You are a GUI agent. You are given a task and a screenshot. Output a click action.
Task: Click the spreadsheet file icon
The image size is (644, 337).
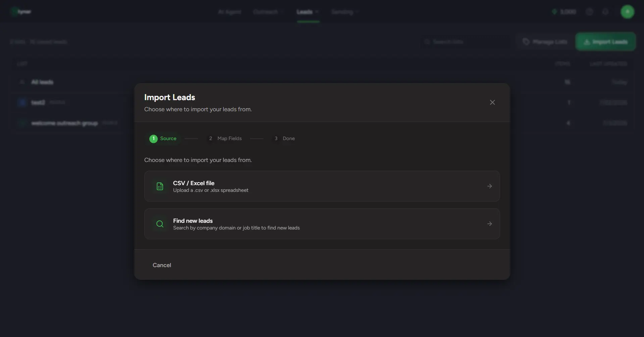pos(160,186)
